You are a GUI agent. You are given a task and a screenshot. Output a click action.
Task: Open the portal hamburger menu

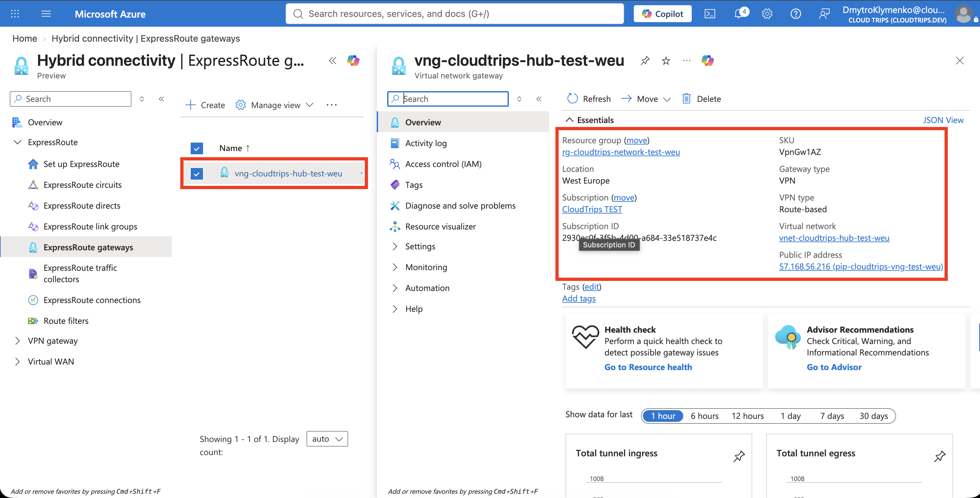46,14
